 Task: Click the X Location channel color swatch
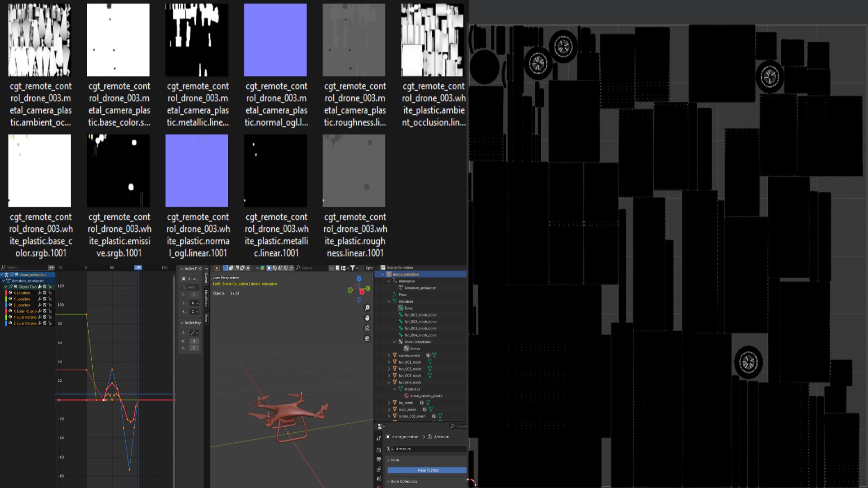point(6,293)
